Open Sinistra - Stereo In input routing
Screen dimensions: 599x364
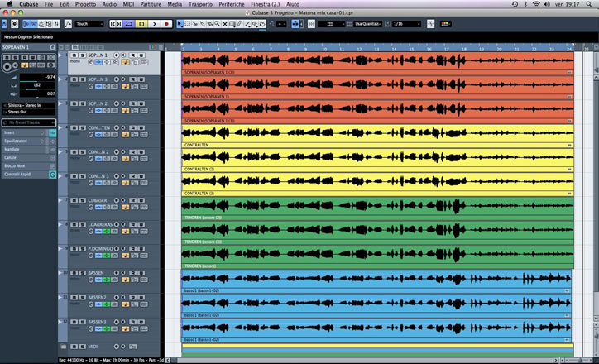(29, 105)
